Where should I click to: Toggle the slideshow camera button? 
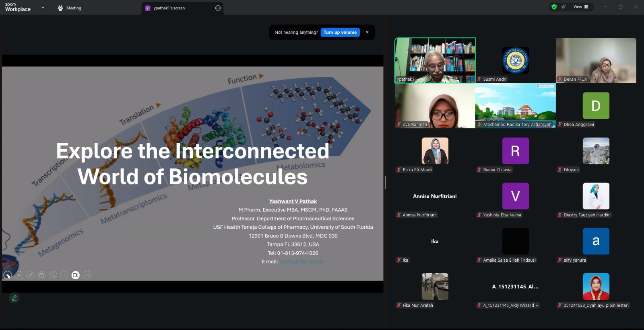(76, 275)
